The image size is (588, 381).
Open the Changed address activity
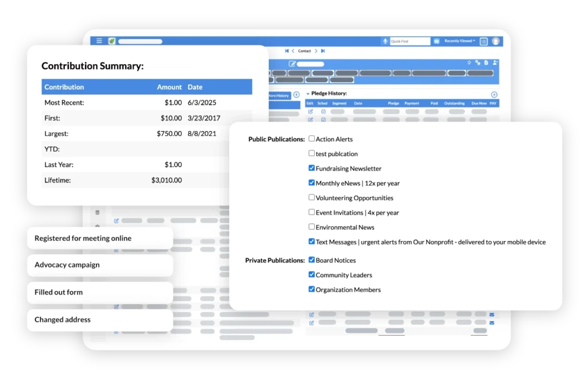tap(100, 320)
